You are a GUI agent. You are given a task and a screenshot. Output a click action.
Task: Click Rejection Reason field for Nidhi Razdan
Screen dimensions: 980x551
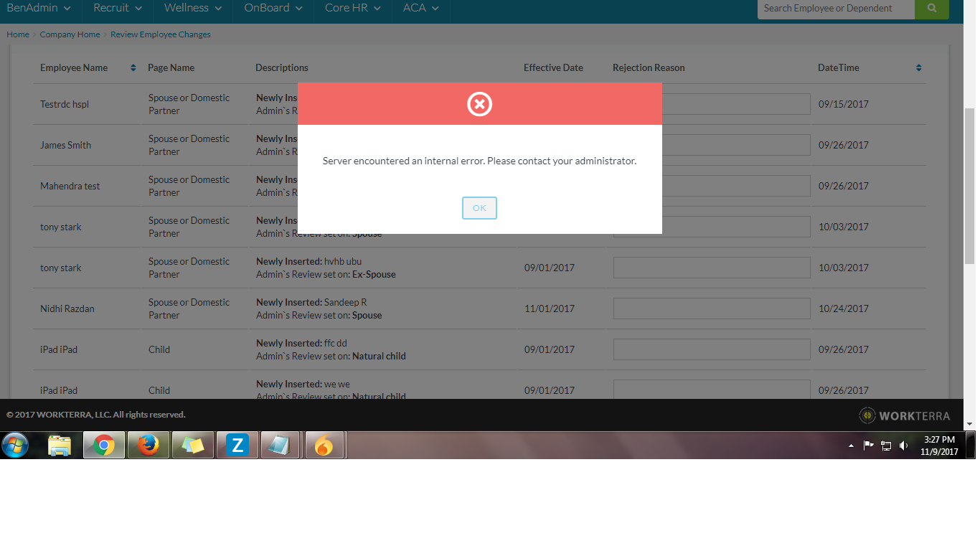click(x=711, y=309)
